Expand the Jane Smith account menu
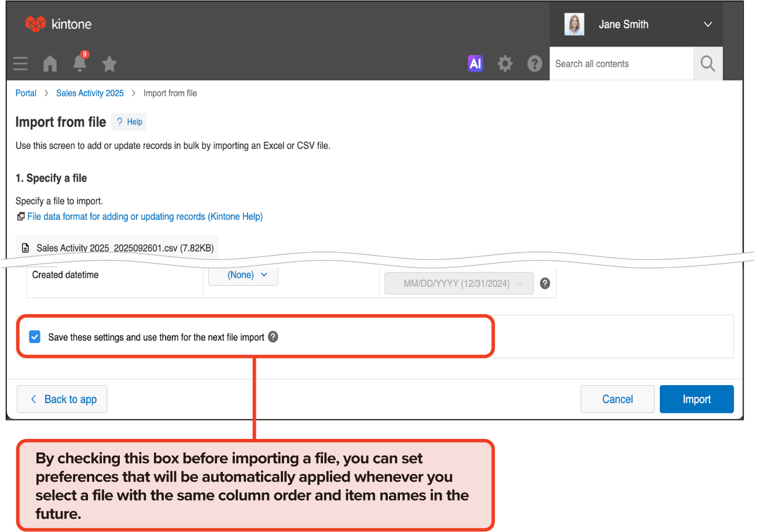This screenshot has width=757, height=532. coord(707,24)
